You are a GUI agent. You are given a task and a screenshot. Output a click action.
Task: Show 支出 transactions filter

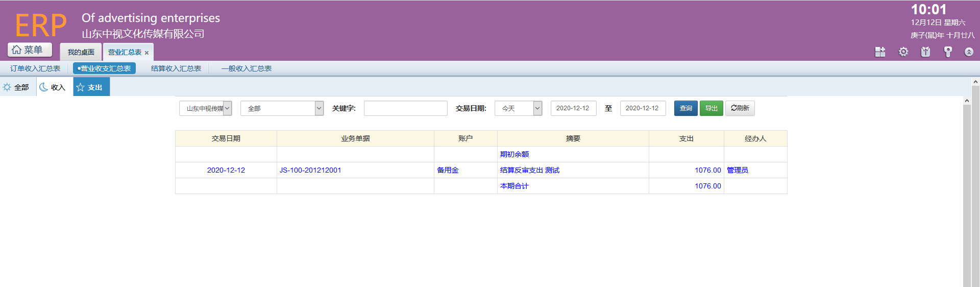tap(91, 87)
